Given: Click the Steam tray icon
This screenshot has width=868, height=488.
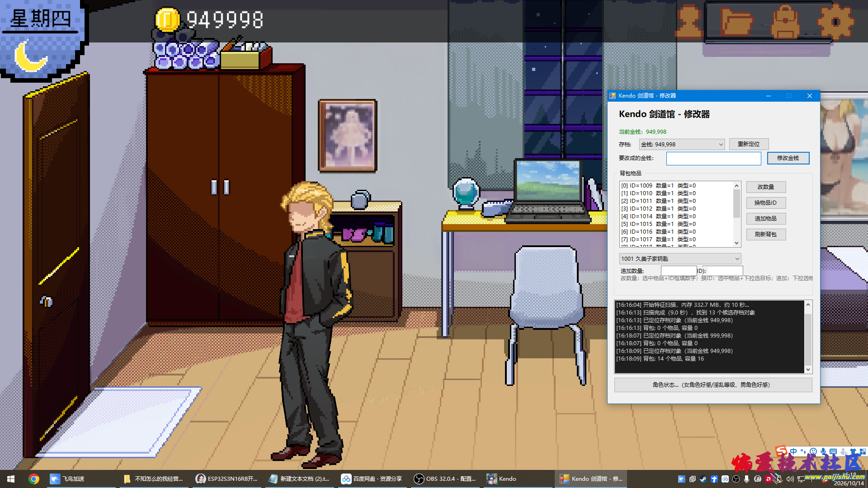Looking at the screenshot, I should 703,479.
